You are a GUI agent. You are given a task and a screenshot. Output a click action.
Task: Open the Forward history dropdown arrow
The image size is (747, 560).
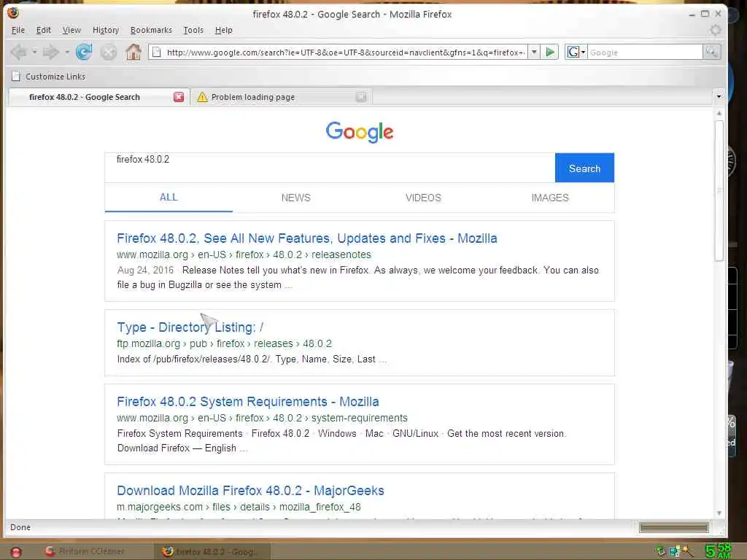(x=66, y=52)
